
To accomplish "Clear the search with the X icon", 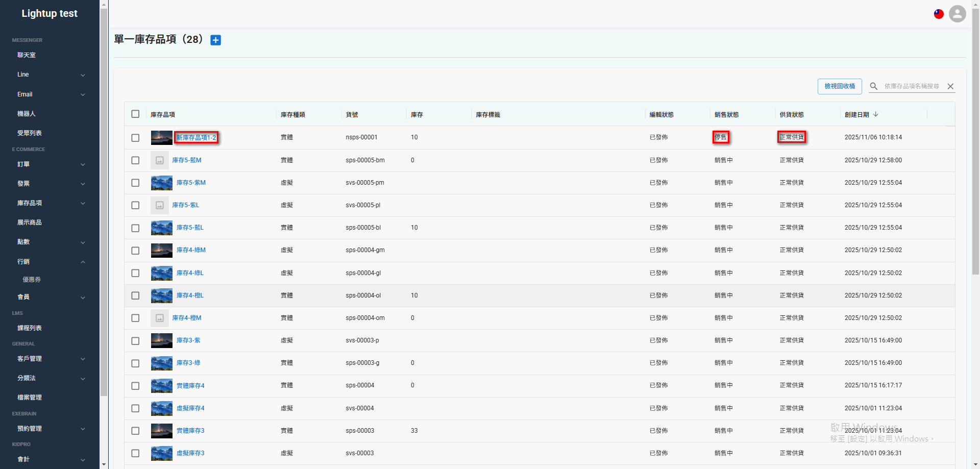I will [x=950, y=86].
